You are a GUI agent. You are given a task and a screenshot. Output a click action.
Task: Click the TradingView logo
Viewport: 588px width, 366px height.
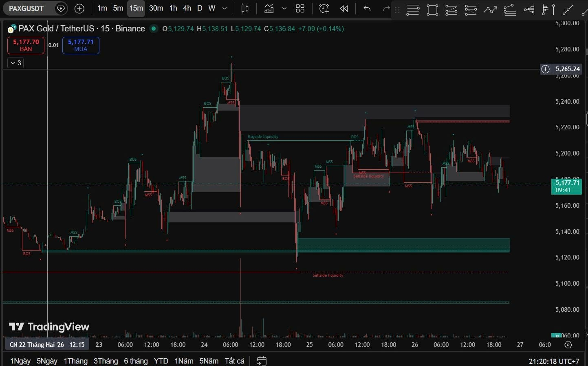coord(49,327)
